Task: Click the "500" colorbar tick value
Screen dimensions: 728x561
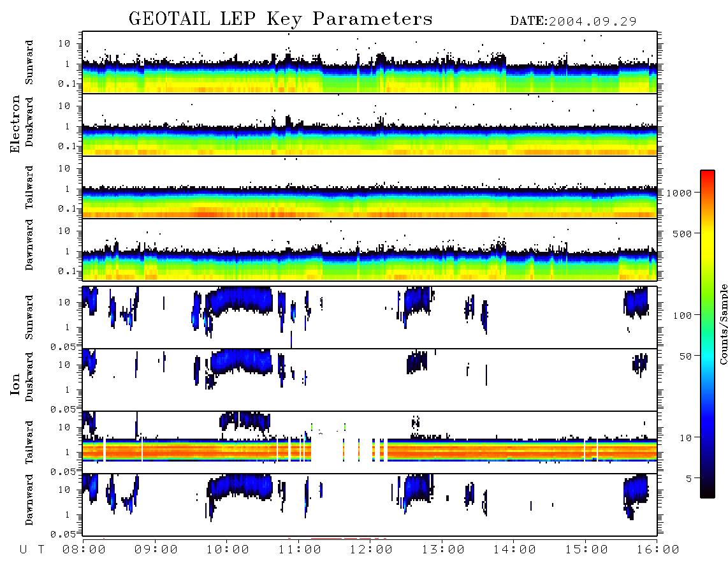Action: [x=682, y=233]
